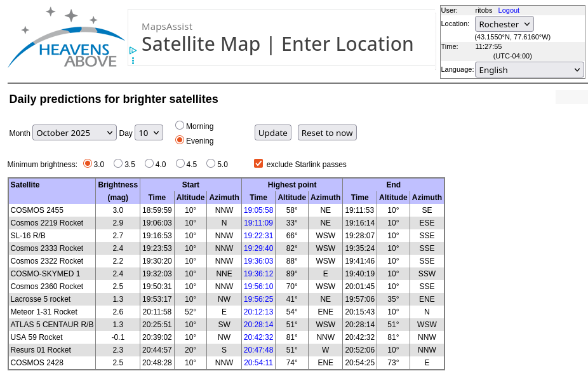This screenshot has height=378, width=588.
Task: Choose the 5.0 minimum brightness option
Action: click(211, 163)
